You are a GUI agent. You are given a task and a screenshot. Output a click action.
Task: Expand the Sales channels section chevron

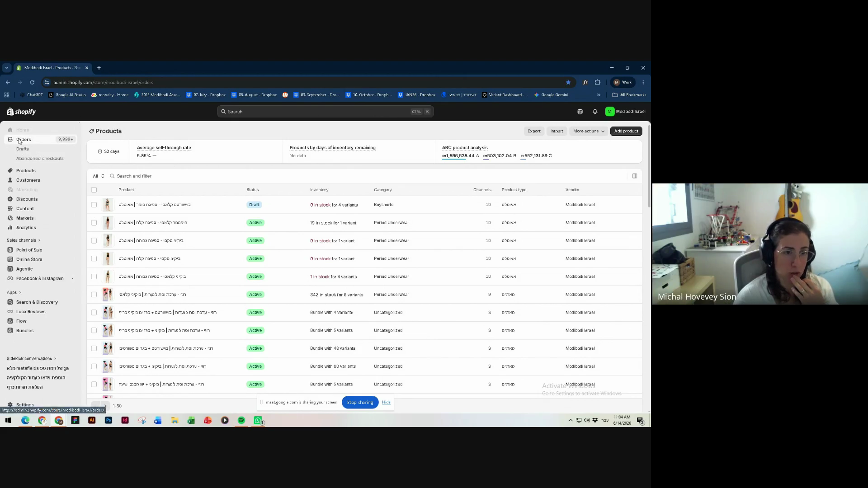(39, 240)
